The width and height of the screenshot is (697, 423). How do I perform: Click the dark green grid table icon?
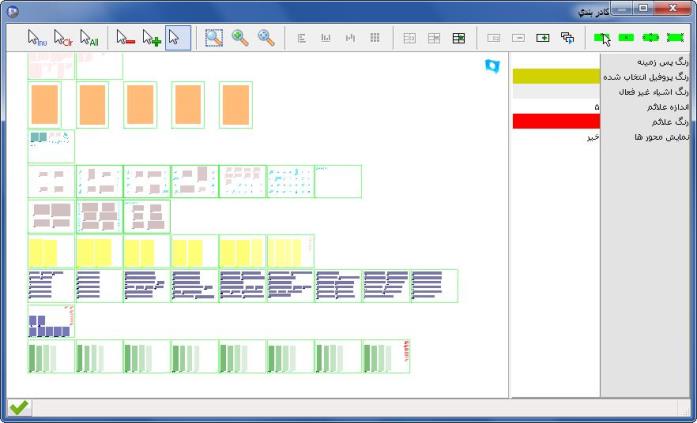[459, 38]
